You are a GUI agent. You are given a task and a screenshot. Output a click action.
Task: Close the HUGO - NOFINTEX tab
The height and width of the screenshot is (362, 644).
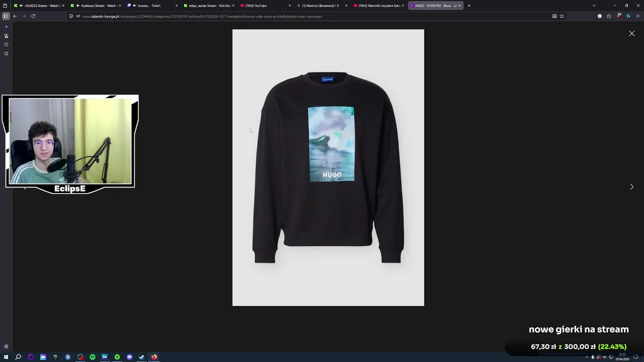coord(459,6)
